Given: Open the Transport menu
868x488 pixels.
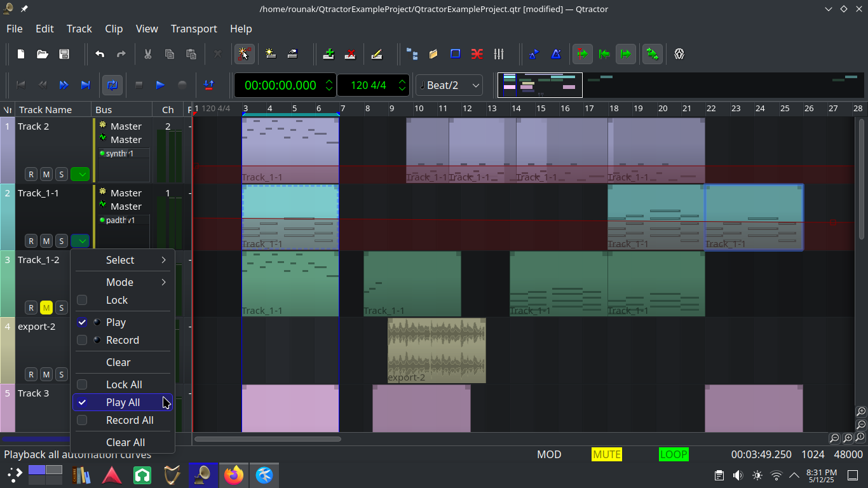Looking at the screenshot, I should (194, 29).
